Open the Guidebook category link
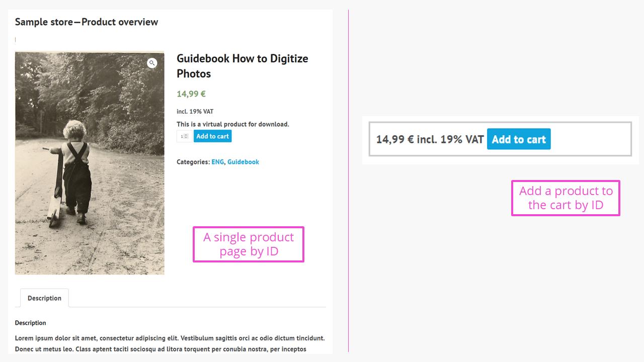The width and height of the screenshot is (644, 362). [x=243, y=162]
